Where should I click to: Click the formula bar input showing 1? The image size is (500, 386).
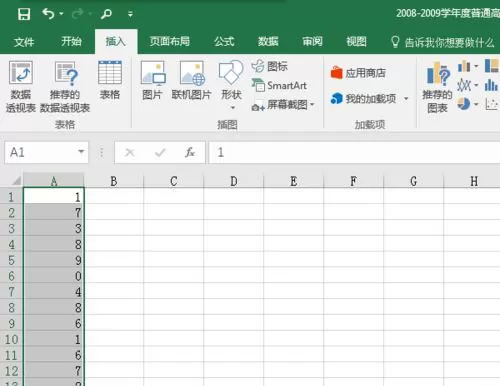pos(354,152)
